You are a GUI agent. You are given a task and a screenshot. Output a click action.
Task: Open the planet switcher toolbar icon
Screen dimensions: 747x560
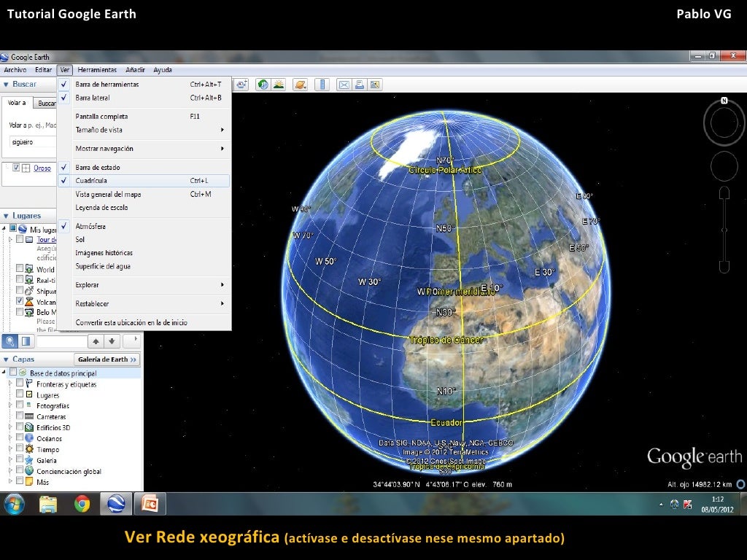(x=300, y=85)
